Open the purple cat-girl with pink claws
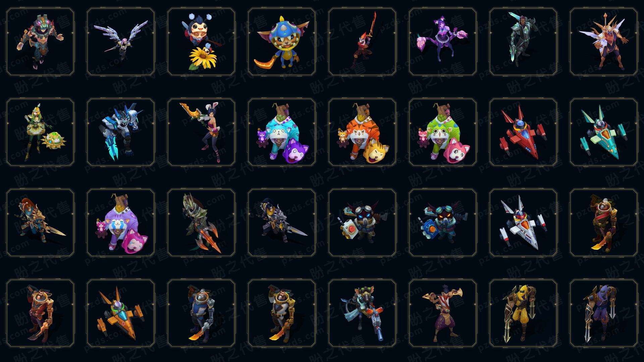 point(443,42)
